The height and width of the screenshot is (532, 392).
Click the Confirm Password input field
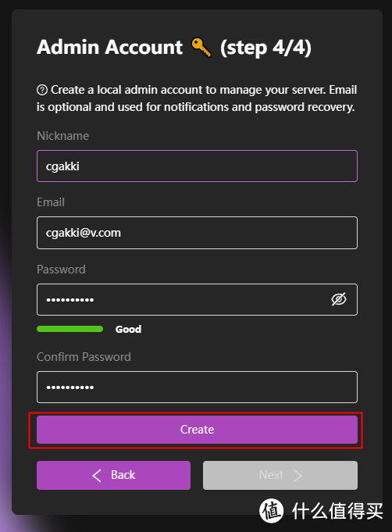click(197, 387)
